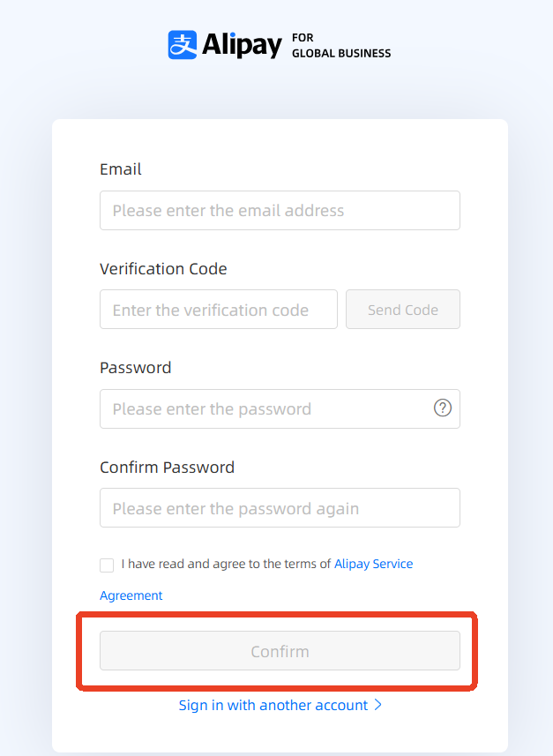
Task: Click the Email field label
Action: (x=121, y=169)
